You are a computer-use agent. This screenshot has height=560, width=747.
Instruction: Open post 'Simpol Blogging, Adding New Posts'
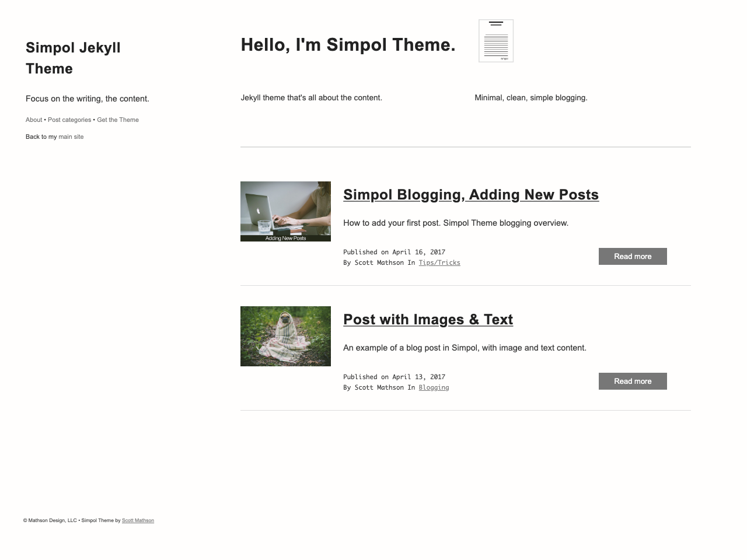click(x=471, y=194)
